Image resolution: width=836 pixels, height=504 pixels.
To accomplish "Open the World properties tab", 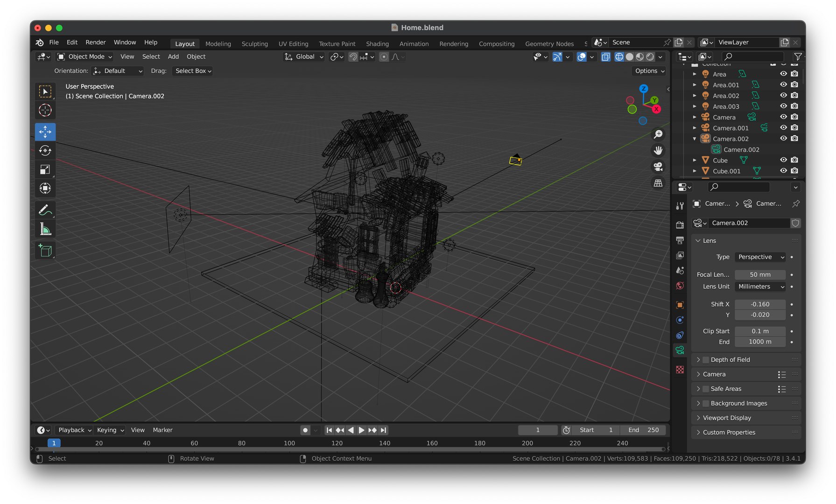I will click(680, 286).
